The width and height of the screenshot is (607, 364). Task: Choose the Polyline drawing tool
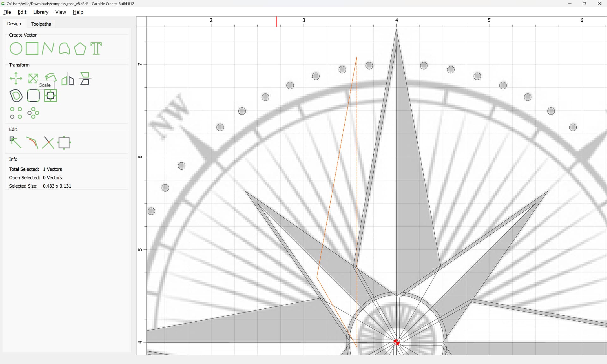point(48,49)
